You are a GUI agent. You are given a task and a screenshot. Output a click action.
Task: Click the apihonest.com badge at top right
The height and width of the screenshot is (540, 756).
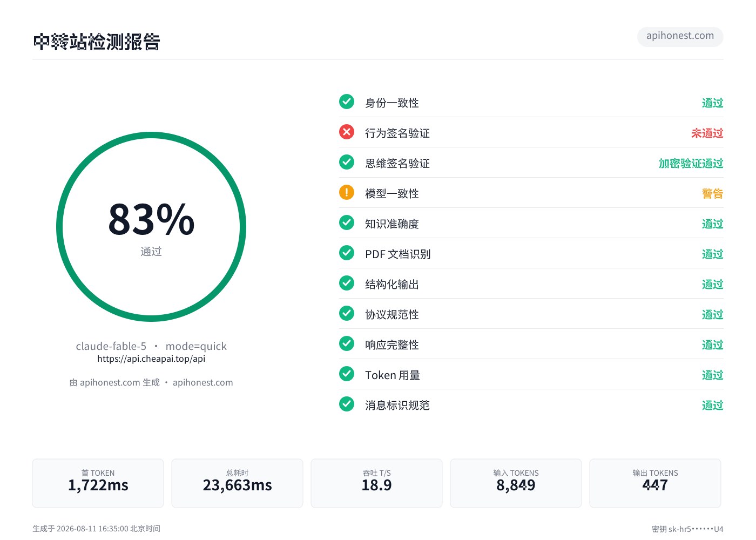click(x=680, y=36)
